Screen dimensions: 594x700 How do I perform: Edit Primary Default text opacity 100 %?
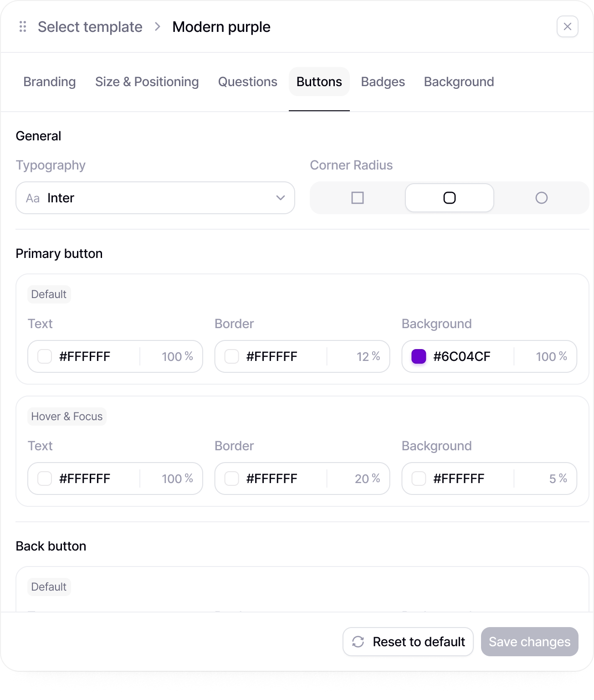tap(177, 356)
